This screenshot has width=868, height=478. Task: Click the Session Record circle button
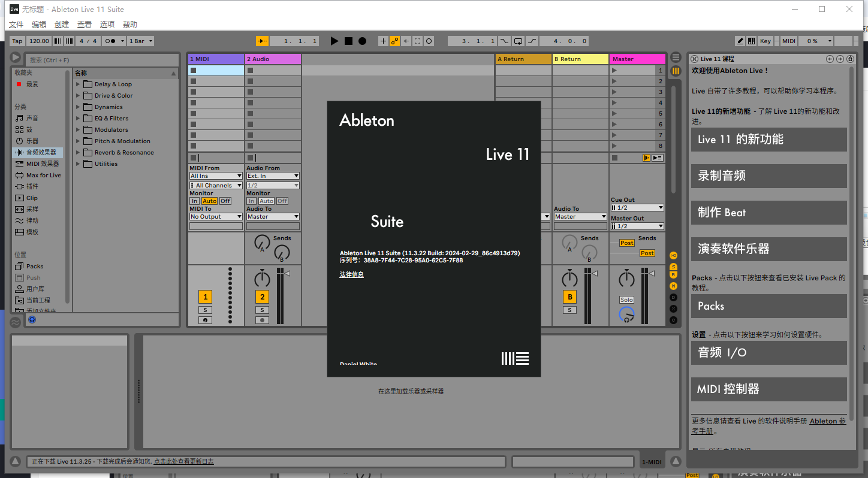click(429, 41)
